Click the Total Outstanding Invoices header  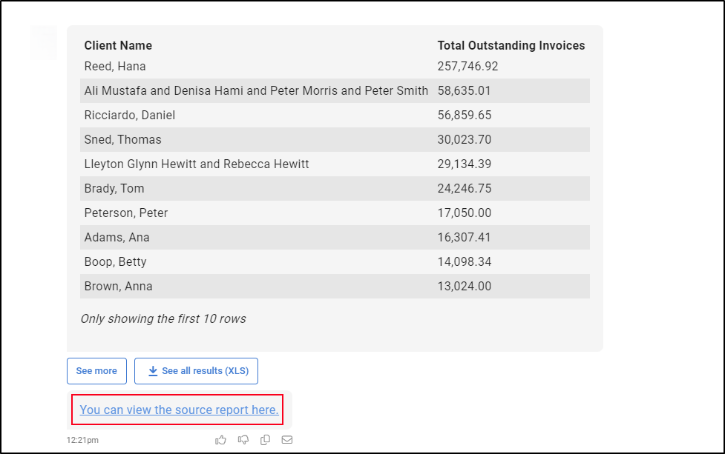[x=511, y=46]
